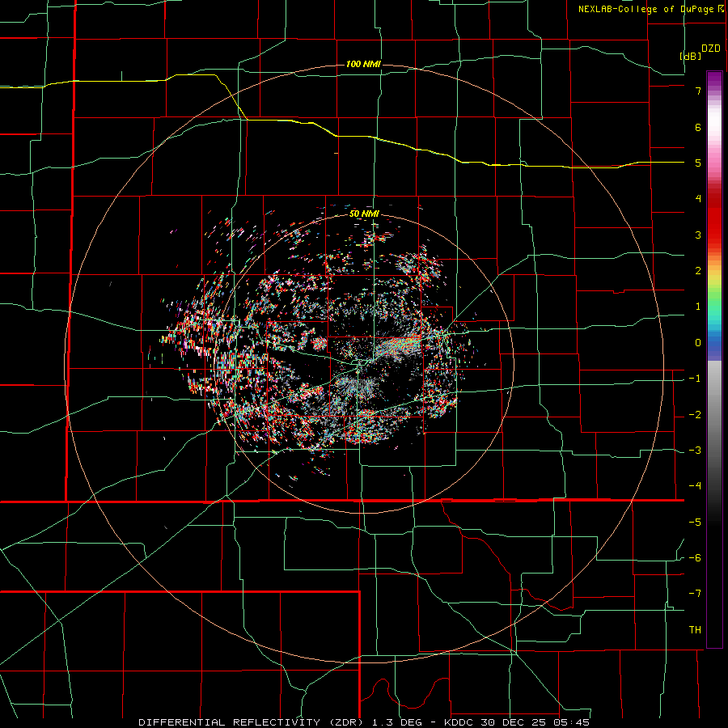The height and width of the screenshot is (728, 728).
Task: Click the 1 dB value on the color scale
Action: point(698,307)
